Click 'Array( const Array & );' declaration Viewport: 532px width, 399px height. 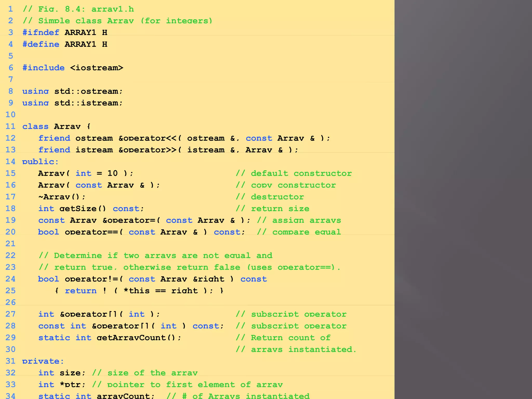(99, 185)
